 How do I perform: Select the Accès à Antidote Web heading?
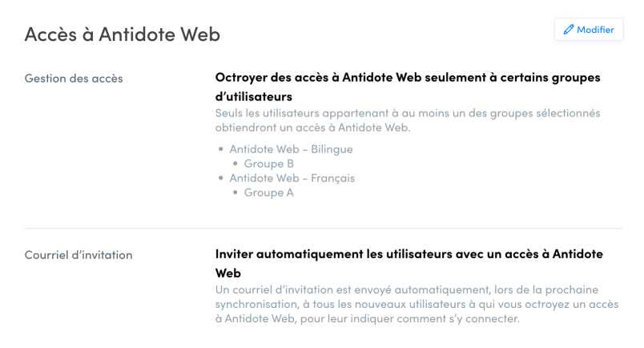coord(123,34)
